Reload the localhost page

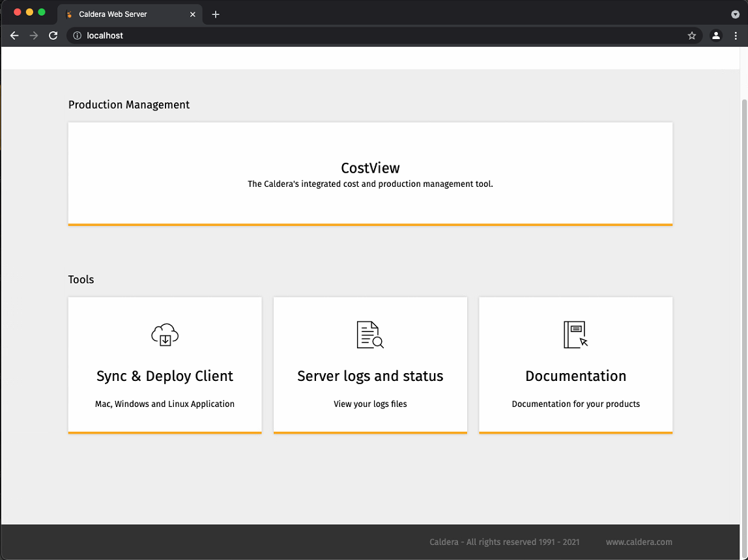[x=53, y=36]
